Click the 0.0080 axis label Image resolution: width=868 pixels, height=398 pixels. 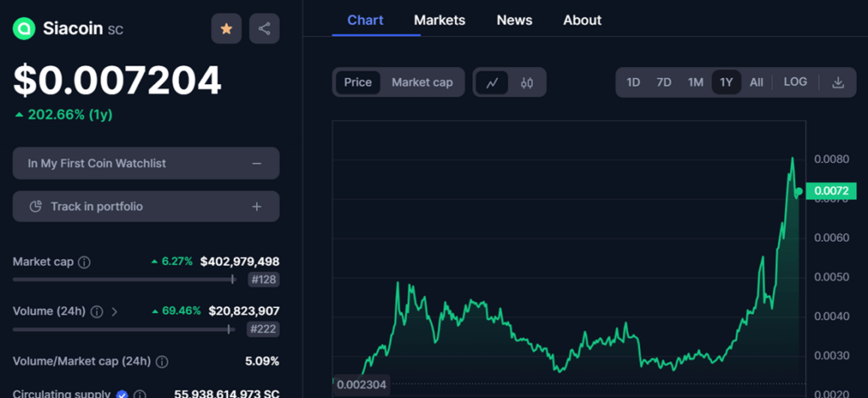click(x=832, y=160)
